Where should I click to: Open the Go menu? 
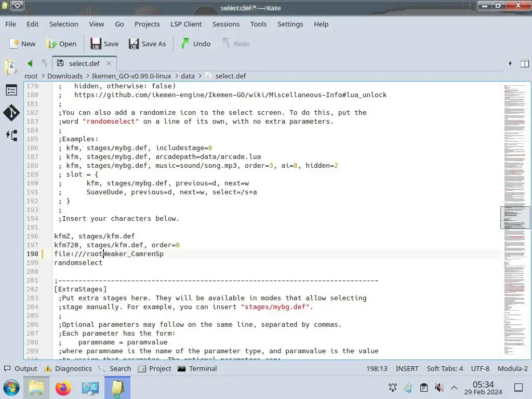(119, 24)
